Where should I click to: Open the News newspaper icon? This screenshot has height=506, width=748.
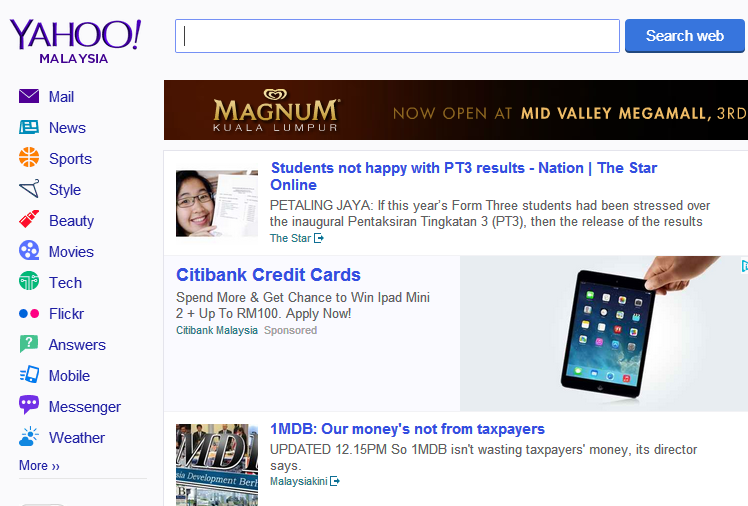click(29, 128)
